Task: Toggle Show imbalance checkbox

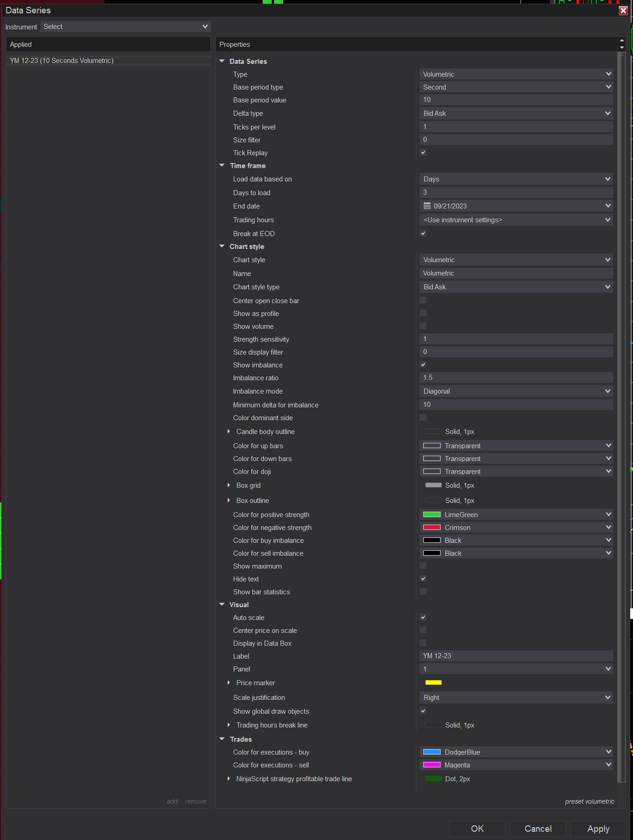Action: pyautogui.click(x=423, y=365)
